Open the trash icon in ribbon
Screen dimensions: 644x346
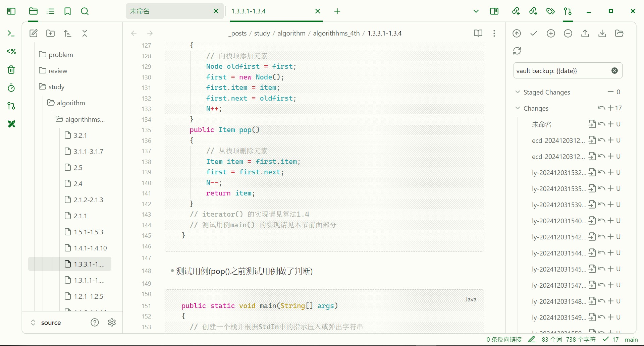coord(11,69)
